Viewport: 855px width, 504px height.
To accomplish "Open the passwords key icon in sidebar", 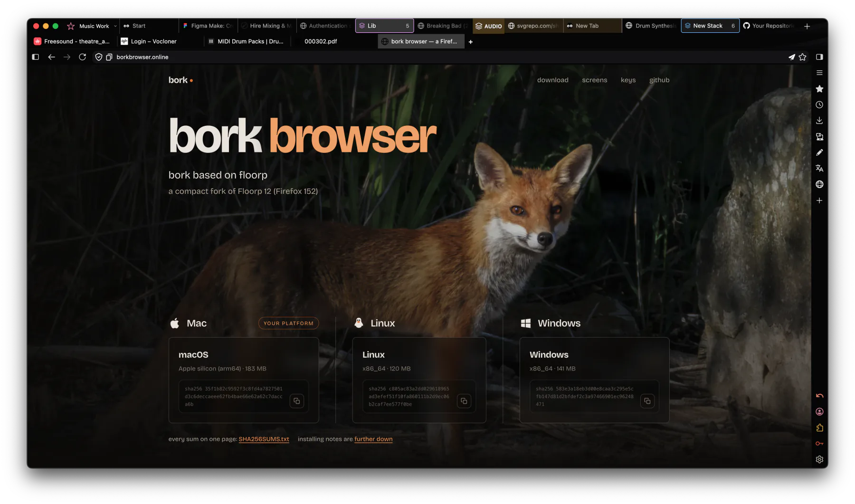I will click(x=819, y=444).
